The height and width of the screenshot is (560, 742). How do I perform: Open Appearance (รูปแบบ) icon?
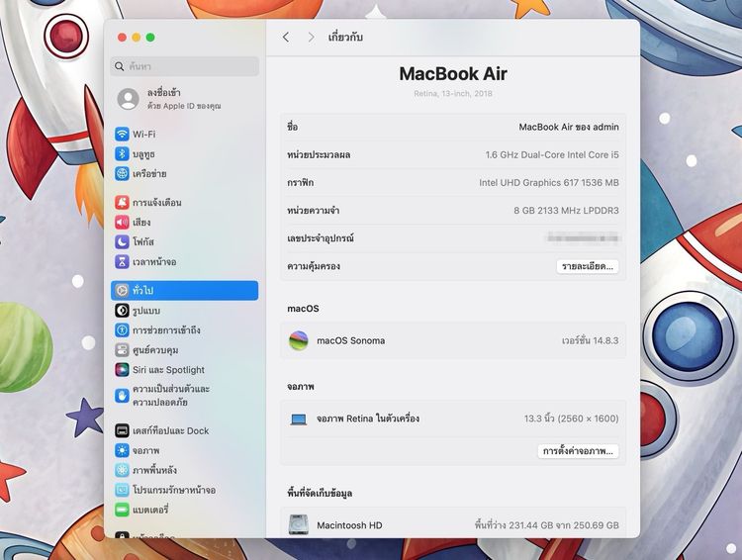pyautogui.click(x=122, y=311)
